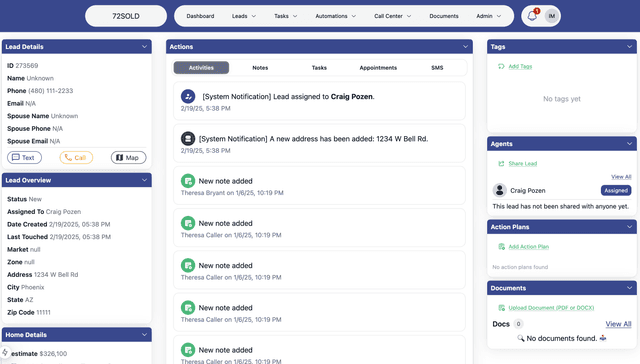
Task: Expand the Automations navigation dropdown
Action: [x=336, y=16]
